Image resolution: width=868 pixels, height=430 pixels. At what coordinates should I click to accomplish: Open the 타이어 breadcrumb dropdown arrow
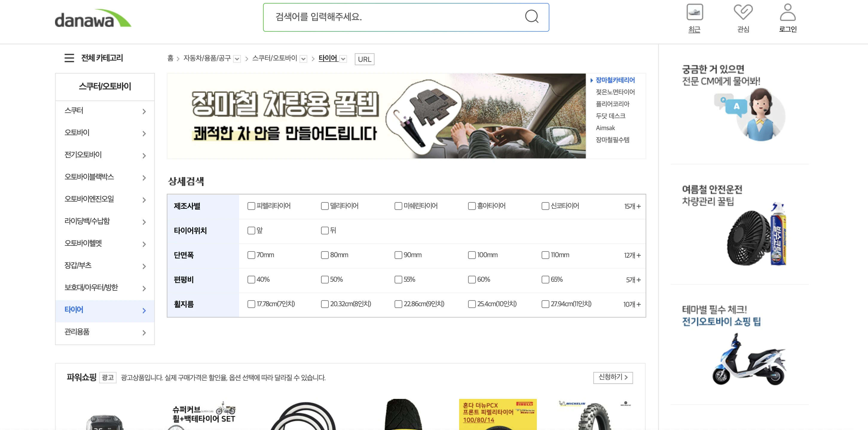(x=343, y=59)
